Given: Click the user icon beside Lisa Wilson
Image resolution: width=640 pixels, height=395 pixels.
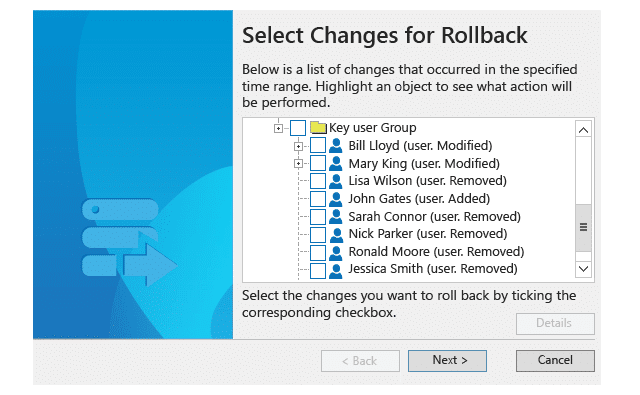Looking at the screenshot, I should 336,181.
